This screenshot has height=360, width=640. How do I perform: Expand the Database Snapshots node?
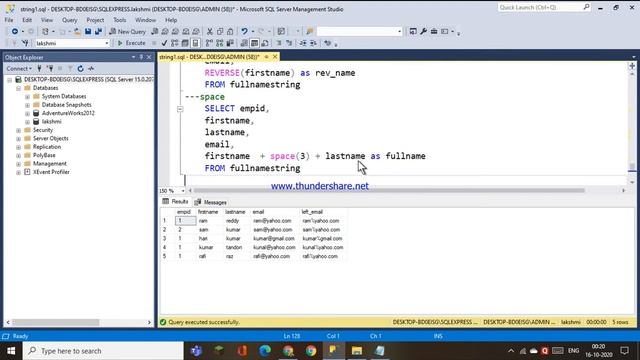(x=27, y=105)
